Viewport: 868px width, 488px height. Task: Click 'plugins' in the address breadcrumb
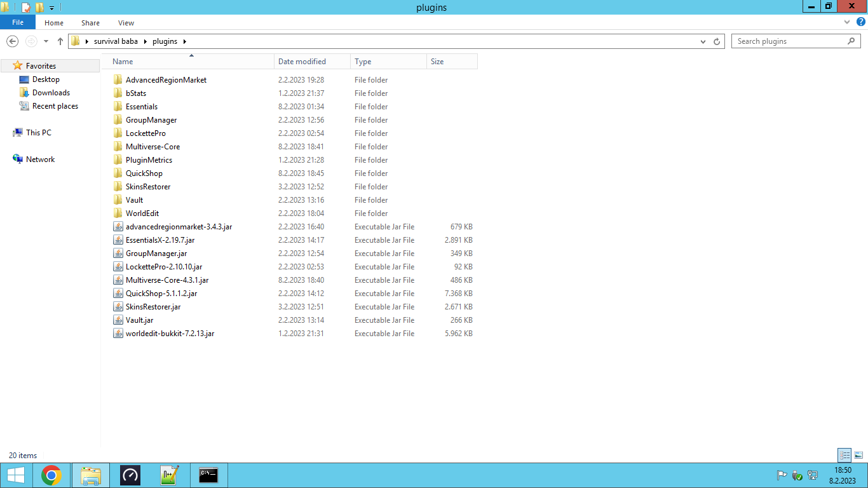[x=165, y=41]
